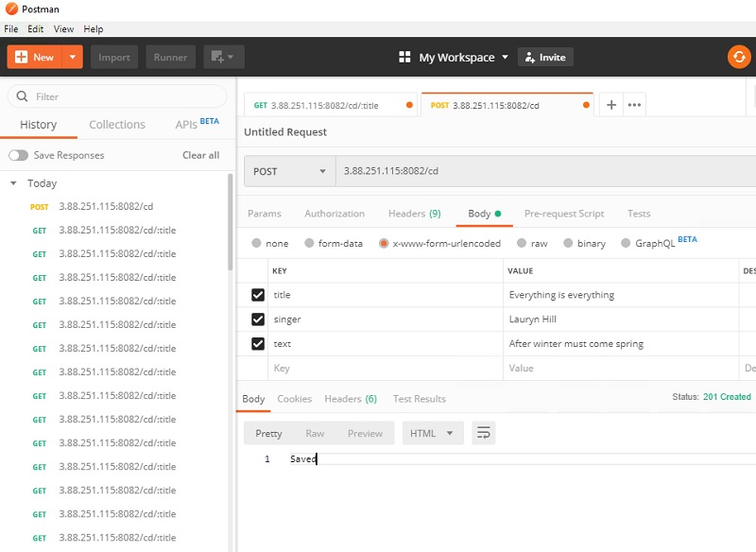Open the request Headers (9) tab
The width and height of the screenshot is (756, 552).
(x=414, y=214)
